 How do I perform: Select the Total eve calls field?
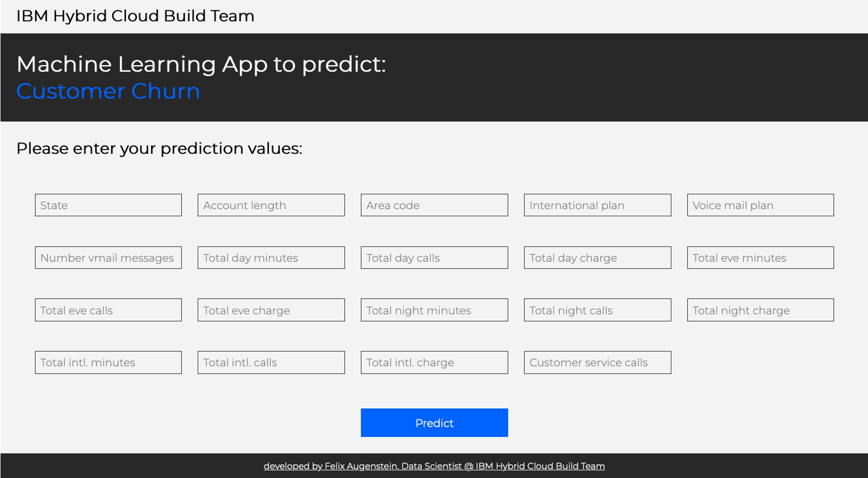108,310
